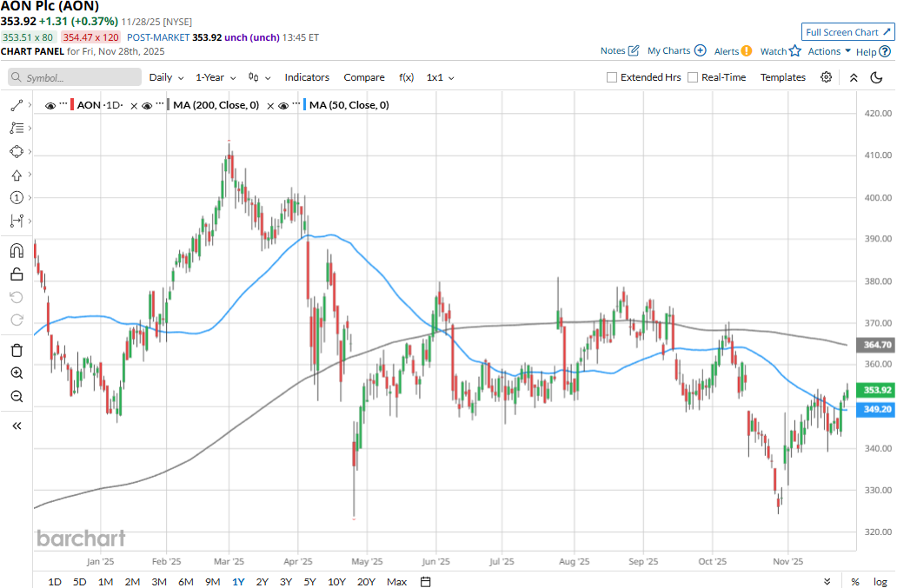Click the Symbol search field
897x588 pixels.
click(x=75, y=77)
